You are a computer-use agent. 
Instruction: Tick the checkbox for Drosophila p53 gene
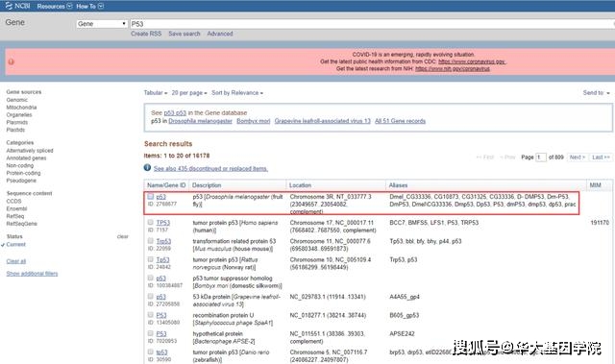tap(150, 196)
